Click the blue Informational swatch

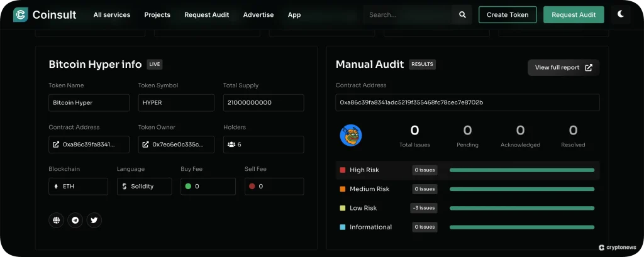(x=343, y=227)
